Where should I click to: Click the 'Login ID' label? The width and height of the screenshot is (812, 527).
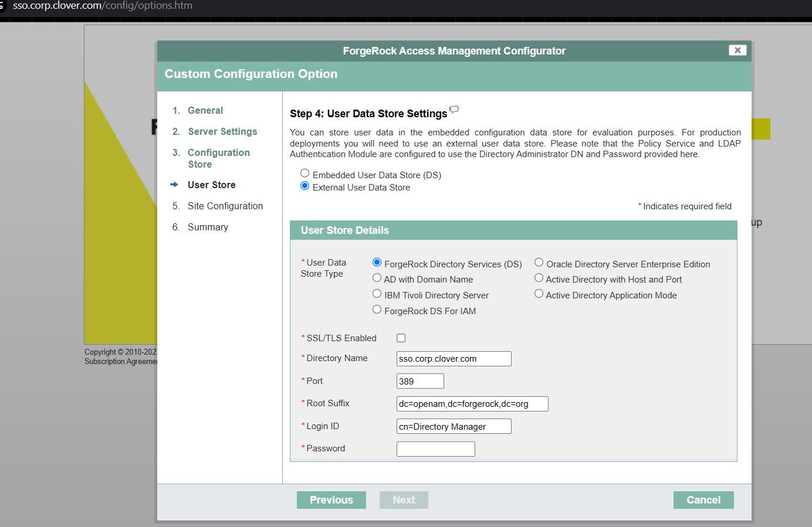click(x=320, y=426)
